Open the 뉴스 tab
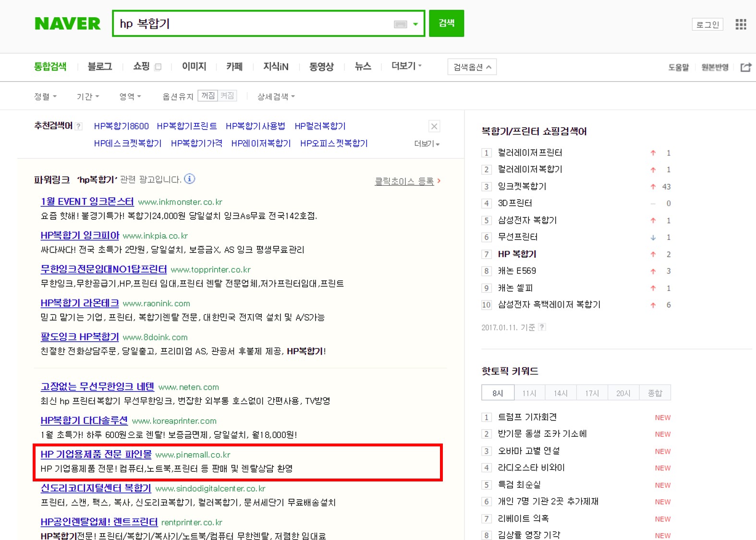The height and width of the screenshot is (540, 756). (x=363, y=67)
